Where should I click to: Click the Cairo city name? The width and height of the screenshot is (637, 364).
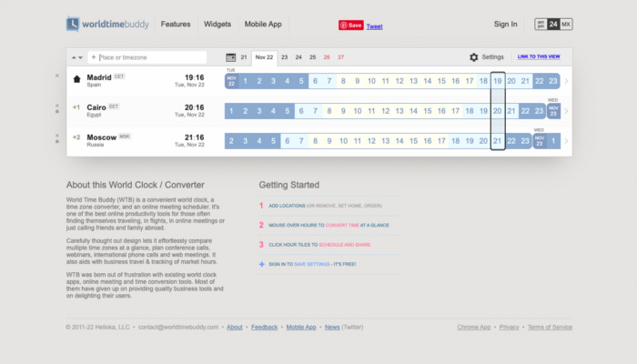[x=96, y=107]
